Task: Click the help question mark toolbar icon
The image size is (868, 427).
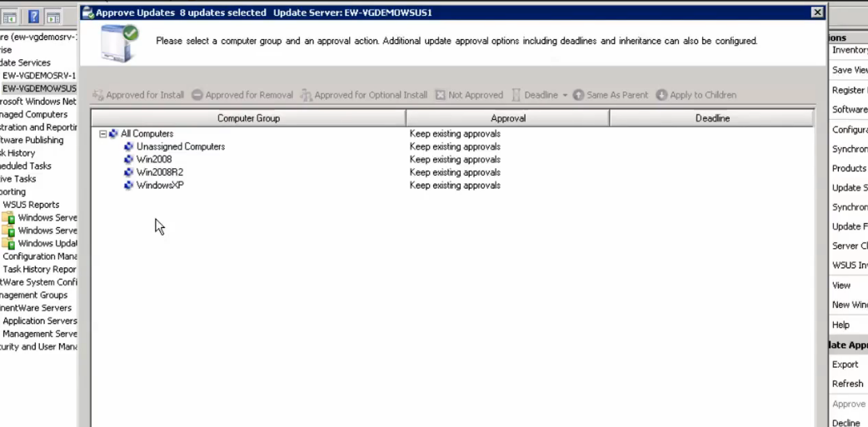Action: 33,17
